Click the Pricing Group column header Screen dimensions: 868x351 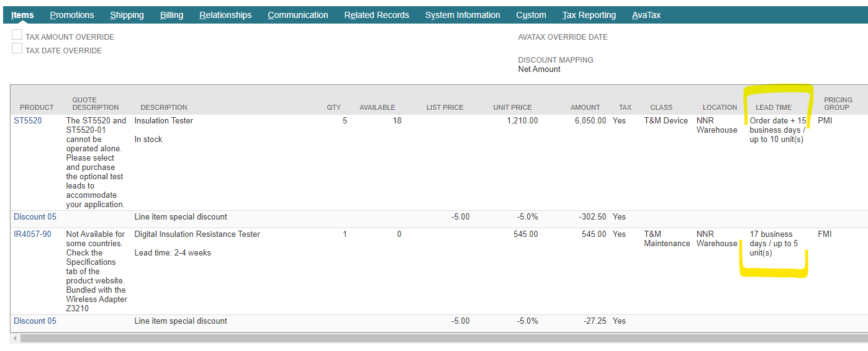(x=838, y=104)
